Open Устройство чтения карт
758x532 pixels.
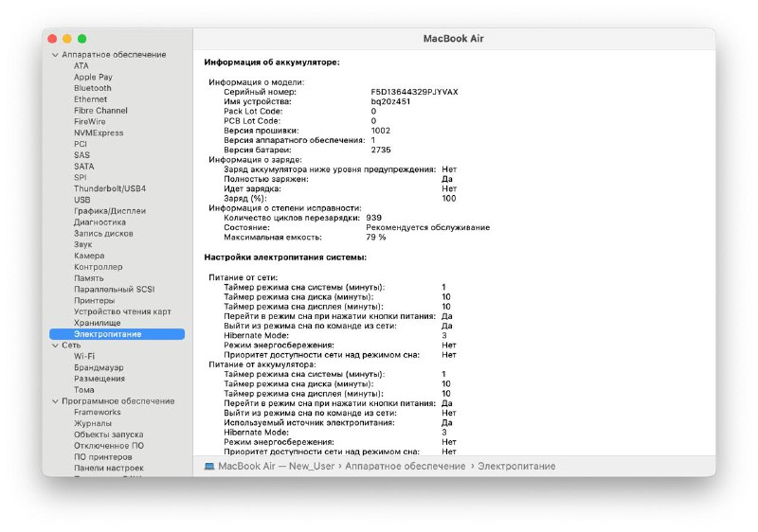pos(122,311)
